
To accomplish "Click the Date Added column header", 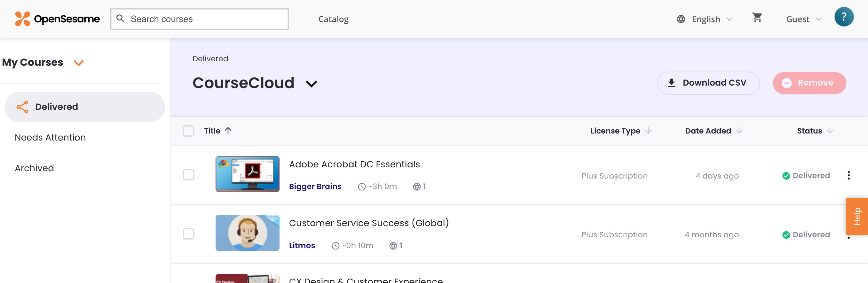I will pos(708,131).
